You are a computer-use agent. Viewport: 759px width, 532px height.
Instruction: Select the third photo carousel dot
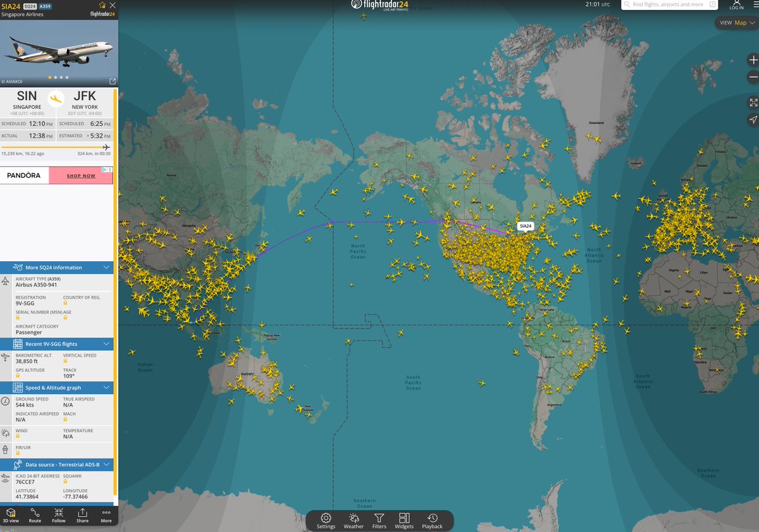pyautogui.click(x=60, y=78)
